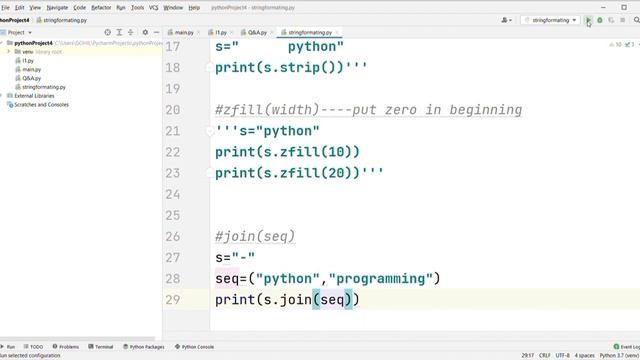640x360 pixels.
Task: Close the Q&A.py editor tab
Action: (x=271, y=32)
